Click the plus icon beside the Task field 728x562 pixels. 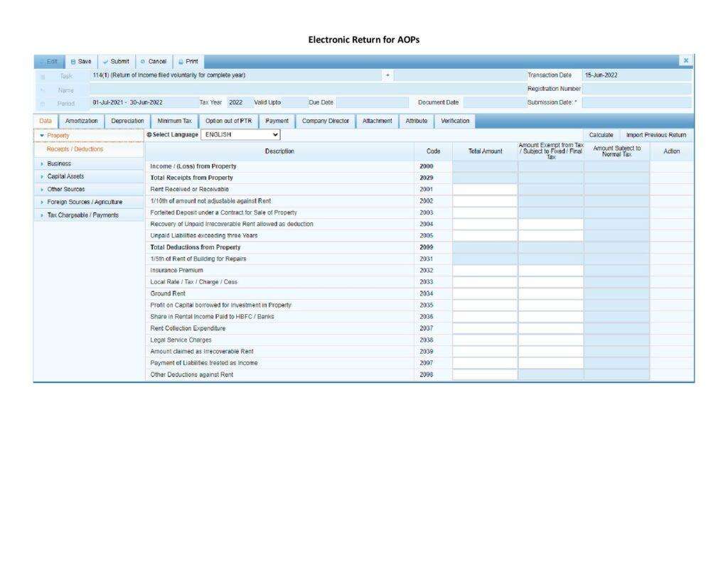387,75
